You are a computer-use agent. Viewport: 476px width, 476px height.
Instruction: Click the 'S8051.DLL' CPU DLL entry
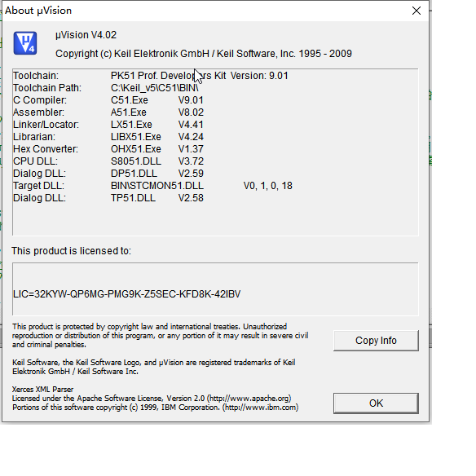point(136,161)
